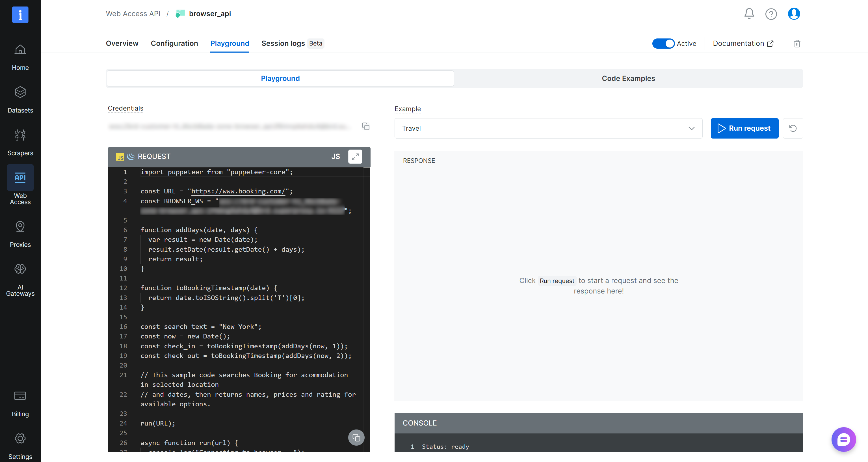Open the AI Gateways section
The width and height of the screenshot is (868, 462).
click(x=20, y=281)
